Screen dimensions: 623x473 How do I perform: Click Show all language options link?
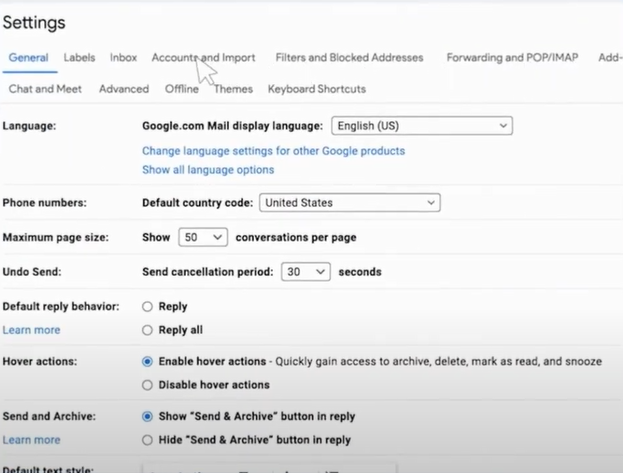208,170
